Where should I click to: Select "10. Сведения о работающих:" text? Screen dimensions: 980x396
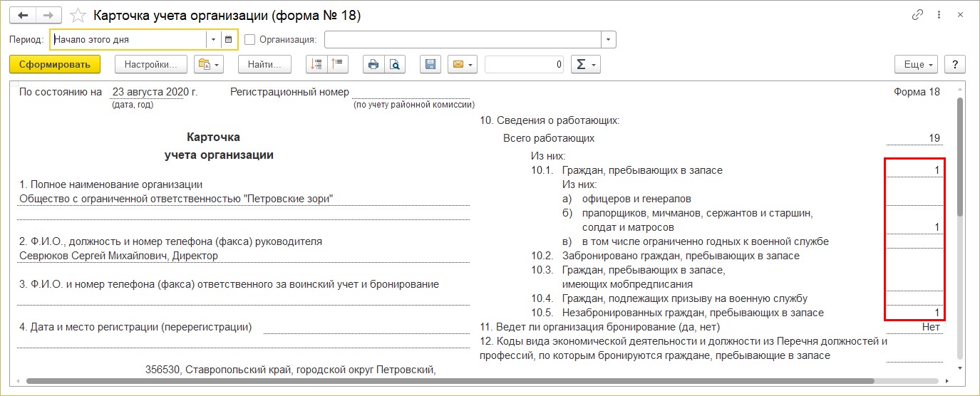550,120
